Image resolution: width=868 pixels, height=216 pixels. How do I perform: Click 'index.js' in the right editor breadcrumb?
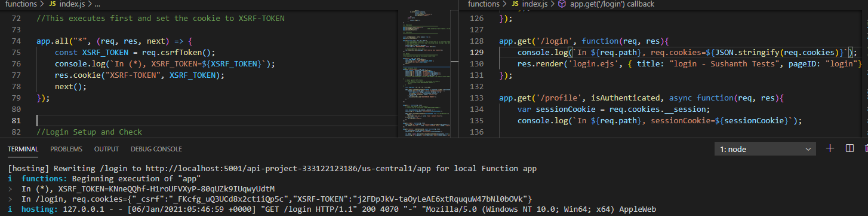535,4
